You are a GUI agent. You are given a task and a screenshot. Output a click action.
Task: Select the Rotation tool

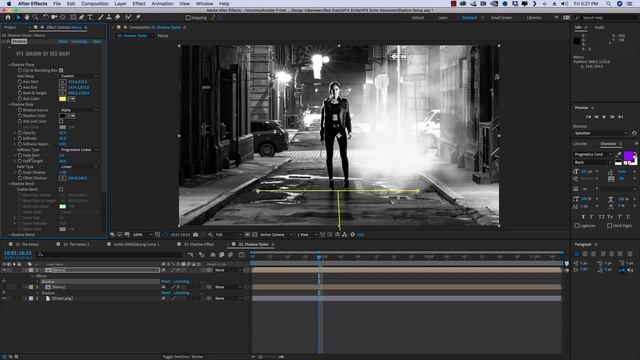coord(45,18)
